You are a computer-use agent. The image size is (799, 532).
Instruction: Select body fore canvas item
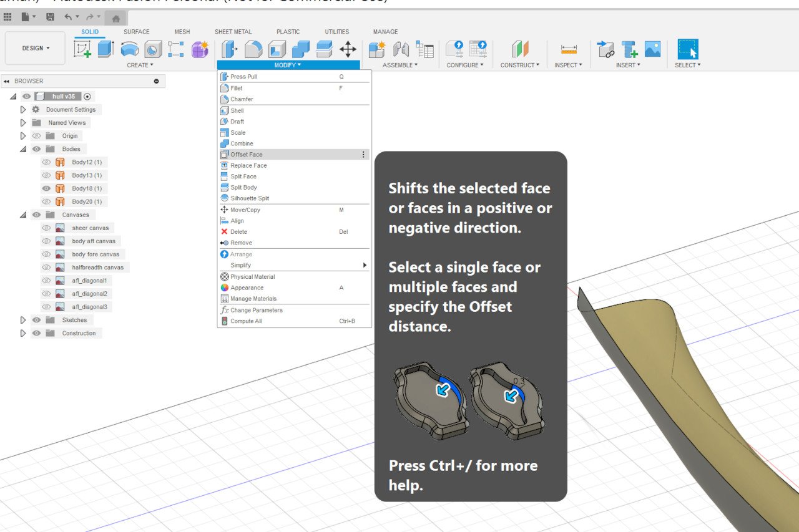(x=96, y=254)
